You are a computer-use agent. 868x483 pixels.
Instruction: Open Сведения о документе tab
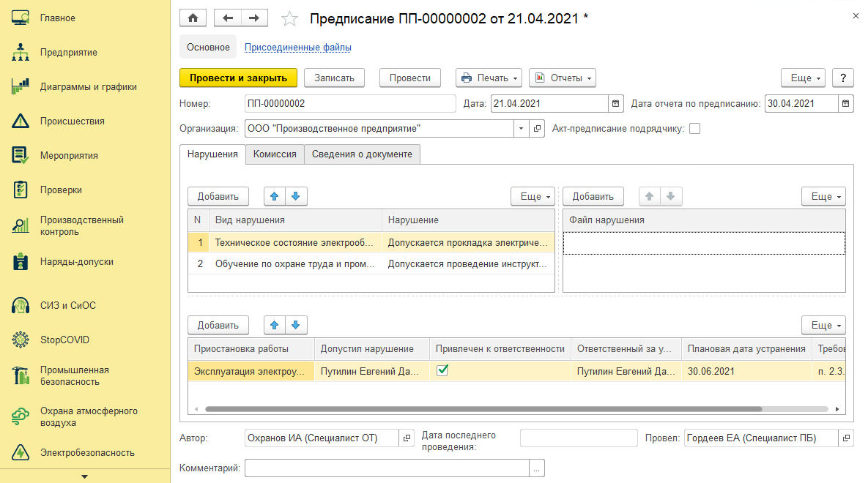(x=362, y=154)
